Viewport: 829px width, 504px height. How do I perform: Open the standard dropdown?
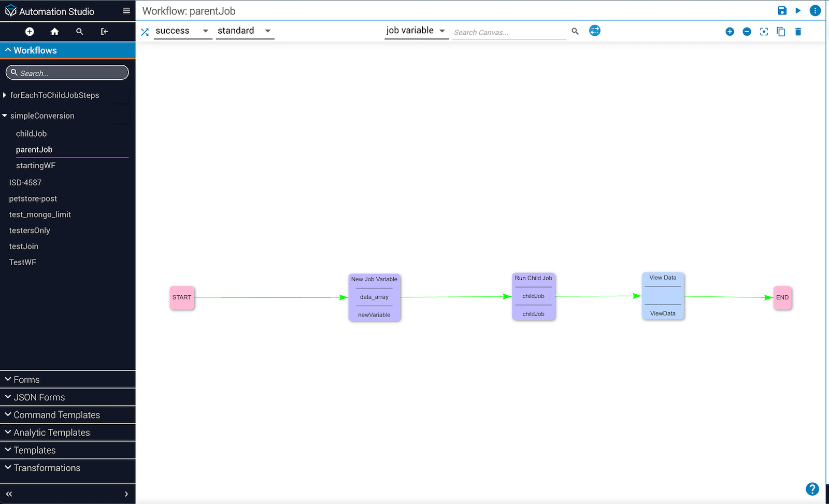pos(245,31)
